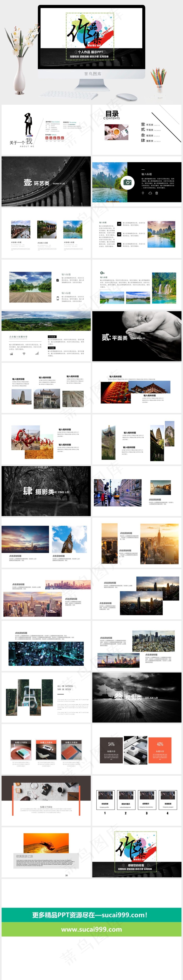Click the 03 numbered black square
The image size is (183, 980).
click(119, 245)
